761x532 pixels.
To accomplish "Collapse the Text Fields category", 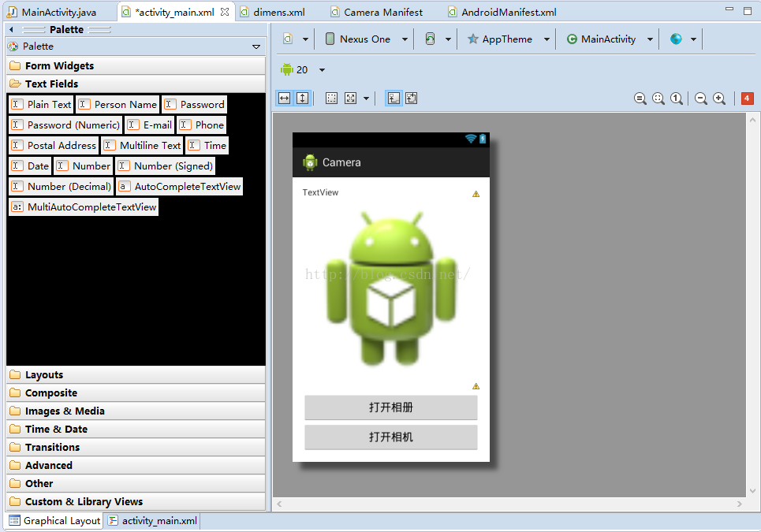I will (x=136, y=84).
